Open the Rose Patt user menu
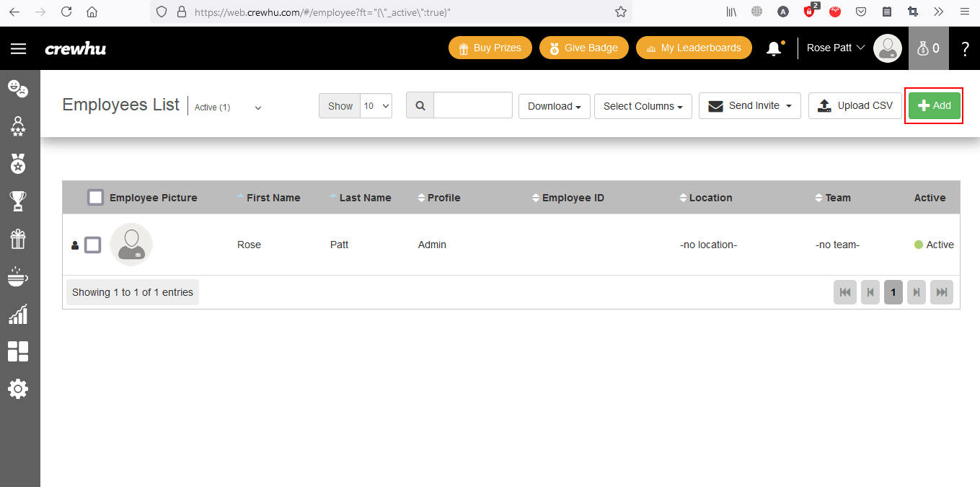Image resolution: width=980 pixels, height=487 pixels. point(835,48)
